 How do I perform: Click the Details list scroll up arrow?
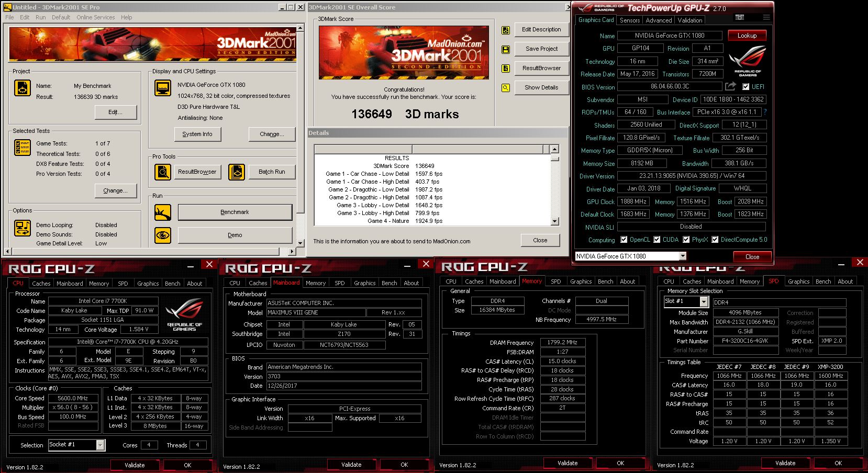pyautogui.click(x=554, y=149)
